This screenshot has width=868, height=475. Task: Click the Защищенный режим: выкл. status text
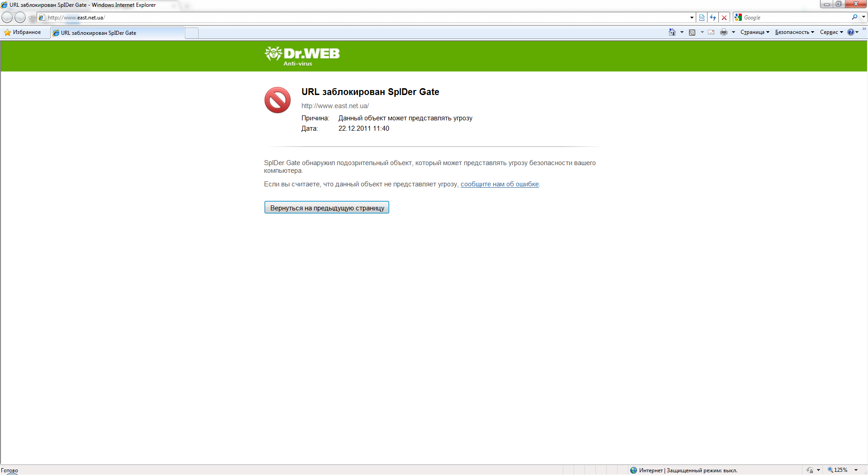click(702, 470)
